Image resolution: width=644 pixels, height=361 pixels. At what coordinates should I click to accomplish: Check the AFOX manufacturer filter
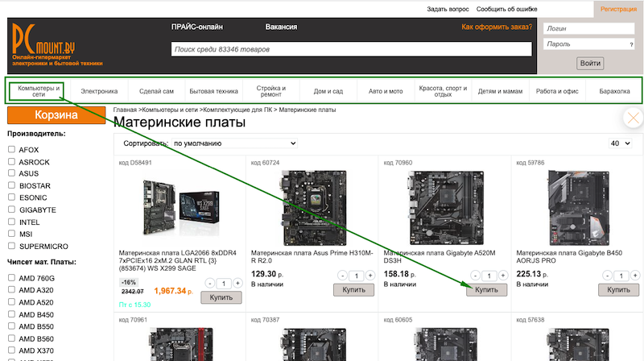coord(11,149)
